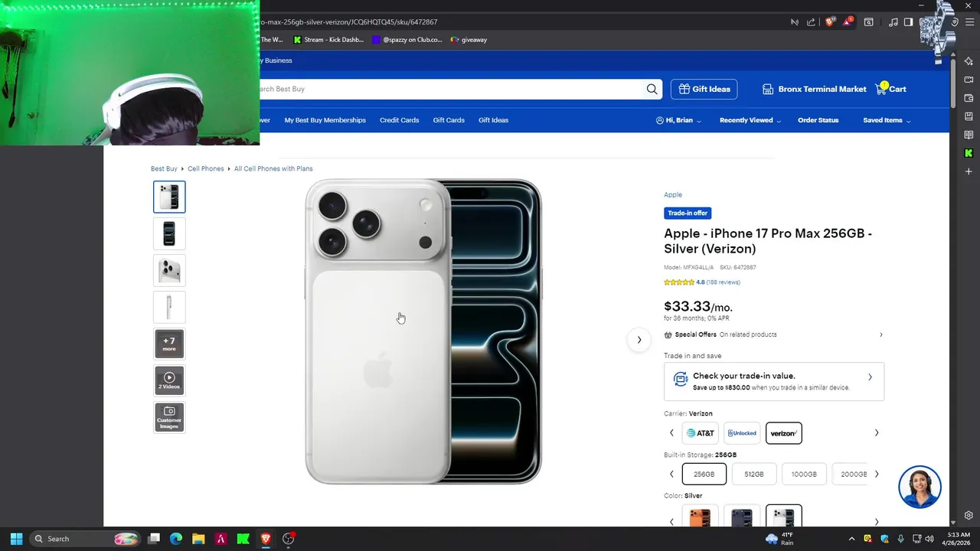
Task: Select the Verizon carrier option
Action: pos(783,433)
